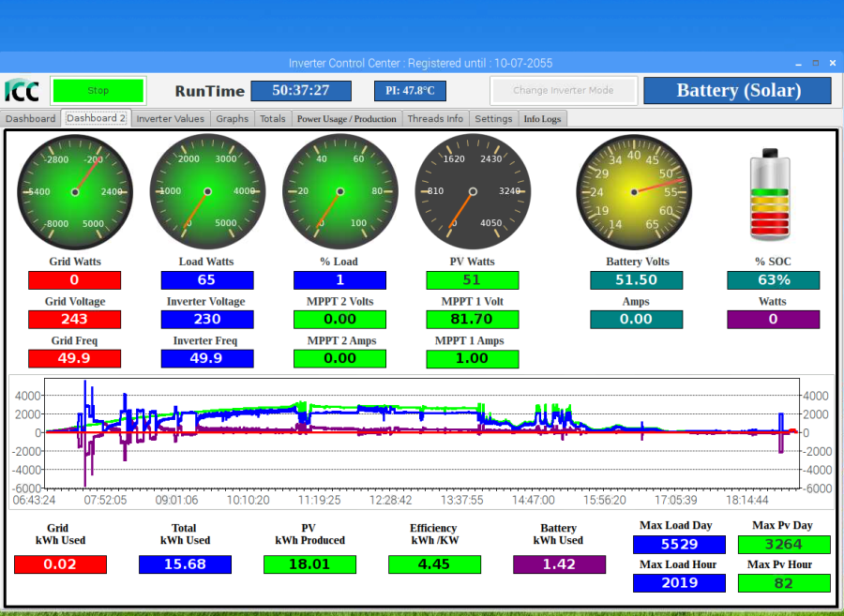Viewport: 844px width, 616px height.
Task: Select the Power Usage / Production tab
Action: pyautogui.click(x=347, y=119)
